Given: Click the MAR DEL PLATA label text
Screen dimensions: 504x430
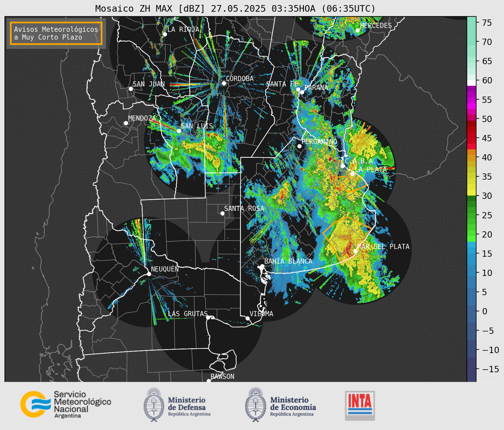Looking at the screenshot, I should (383, 246).
